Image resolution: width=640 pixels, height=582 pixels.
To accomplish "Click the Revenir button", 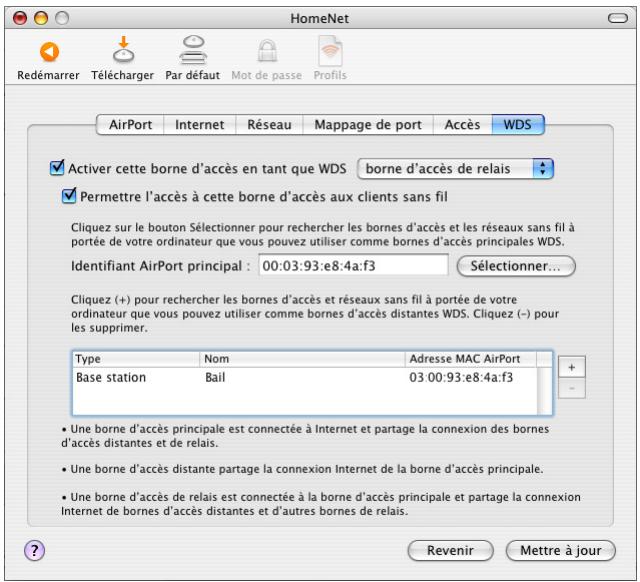I will pos(450,550).
